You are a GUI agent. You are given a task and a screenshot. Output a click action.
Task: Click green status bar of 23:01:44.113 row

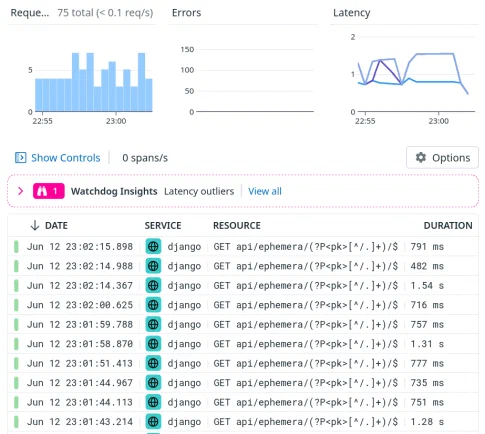click(x=16, y=402)
